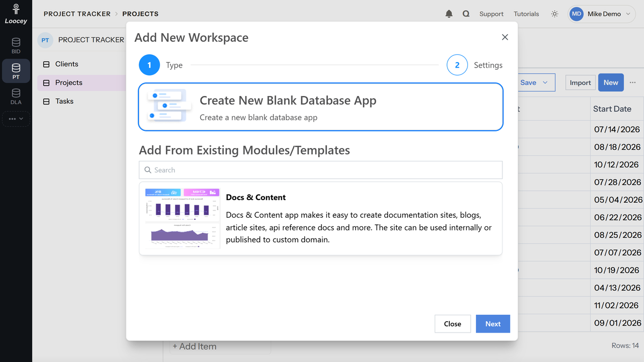Image resolution: width=644 pixels, height=362 pixels.
Task: Click PROJECT TRACKER breadcrumb
Action: coord(77,14)
